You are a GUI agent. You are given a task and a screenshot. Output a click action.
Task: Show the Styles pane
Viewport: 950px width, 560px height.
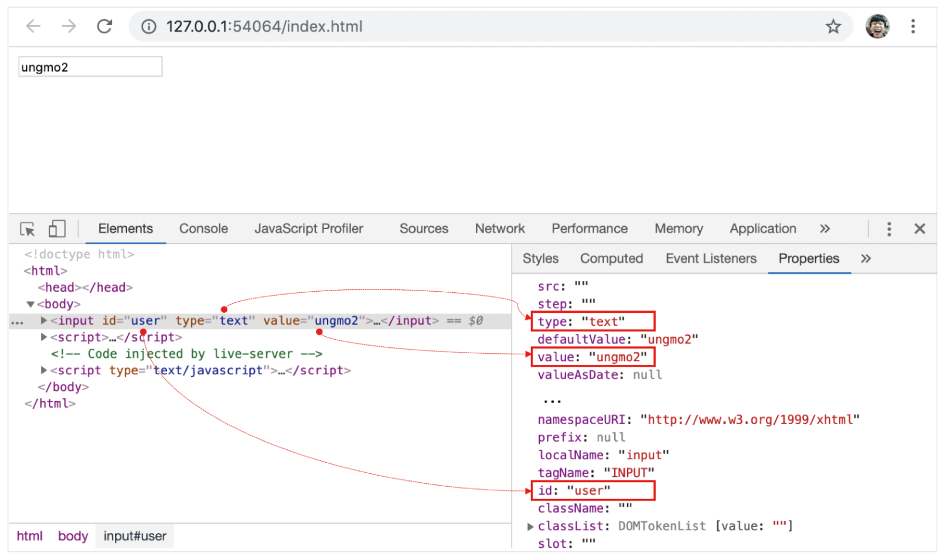click(540, 259)
